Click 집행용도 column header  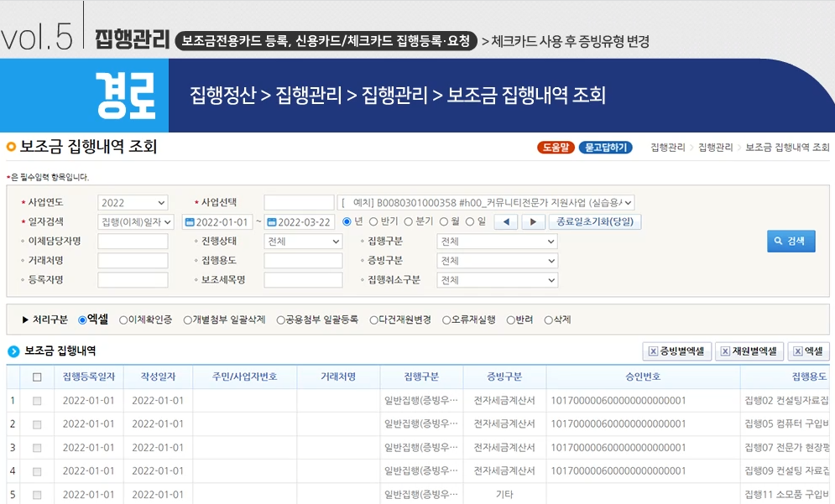click(x=785, y=377)
